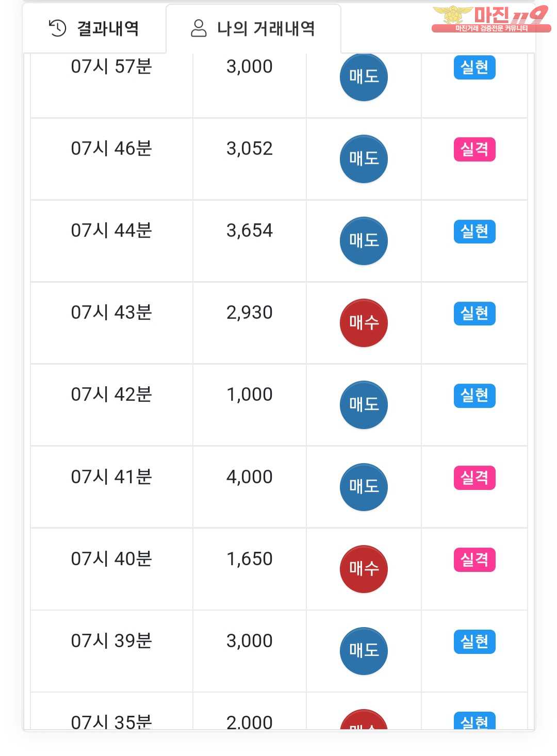Image resolution: width=557 pixels, height=756 pixels.
Task: Click 매도 badge in 07시 39분 row
Action: pyautogui.click(x=364, y=651)
